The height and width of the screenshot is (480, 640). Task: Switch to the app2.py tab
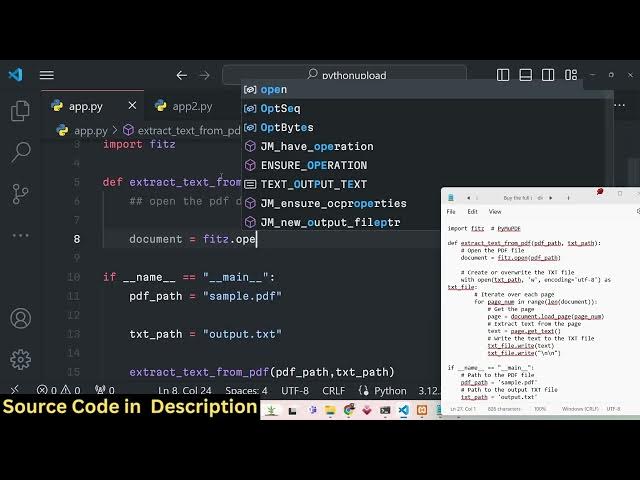pyautogui.click(x=192, y=106)
